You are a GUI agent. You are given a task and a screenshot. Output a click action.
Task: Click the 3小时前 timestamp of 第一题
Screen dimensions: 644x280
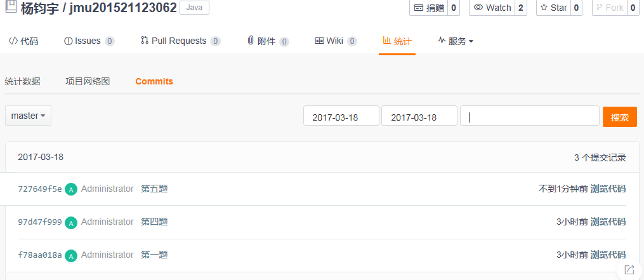click(572, 255)
